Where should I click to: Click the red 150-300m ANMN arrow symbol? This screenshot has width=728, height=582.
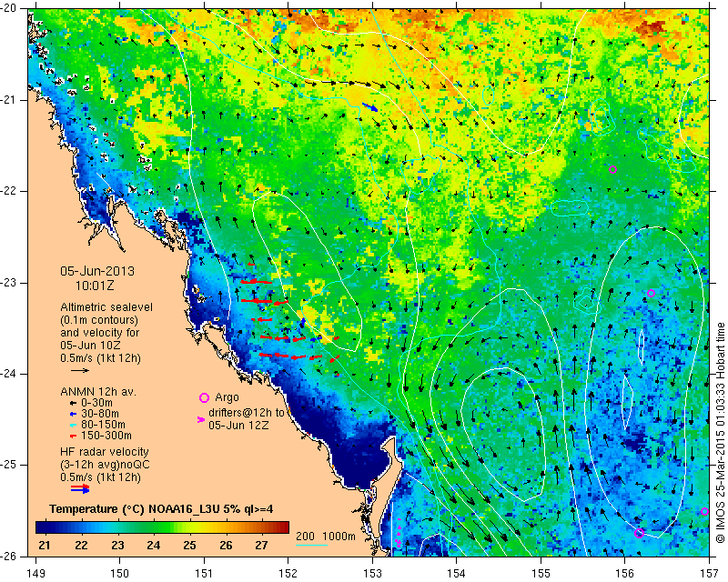(x=73, y=436)
